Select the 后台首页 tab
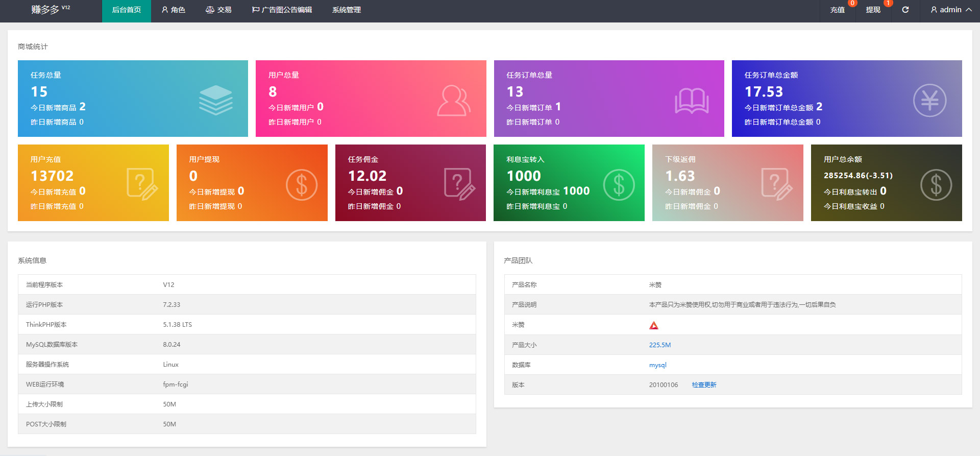980x456 pixels. [x=126, y=10]
